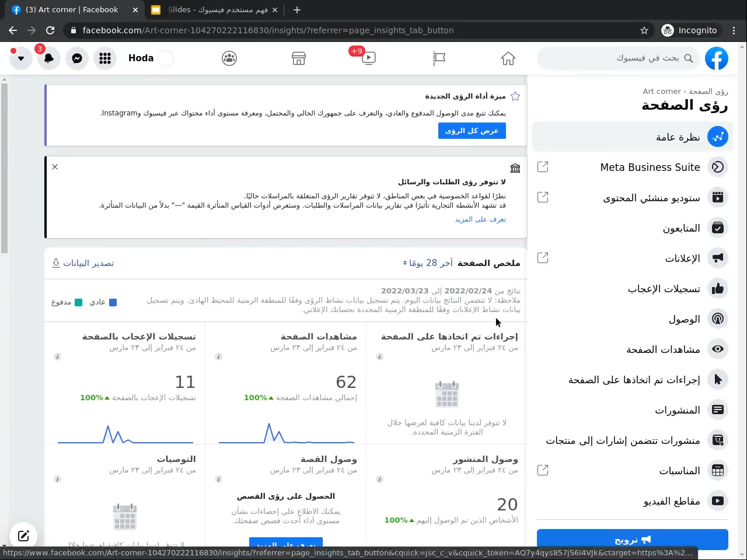
Task: Select the نظرة عامة overview item
Action: tap(633, 137)
